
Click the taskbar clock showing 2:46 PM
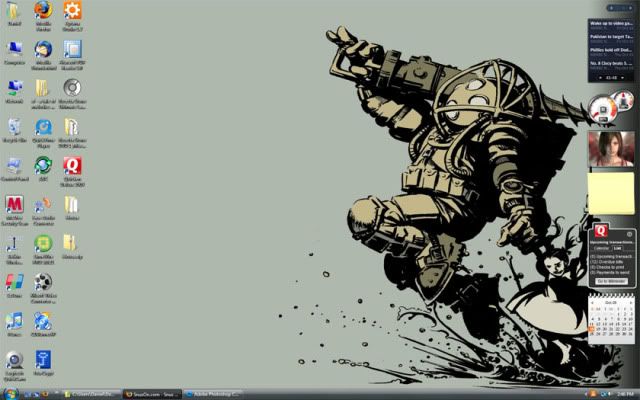pos(625,394)
